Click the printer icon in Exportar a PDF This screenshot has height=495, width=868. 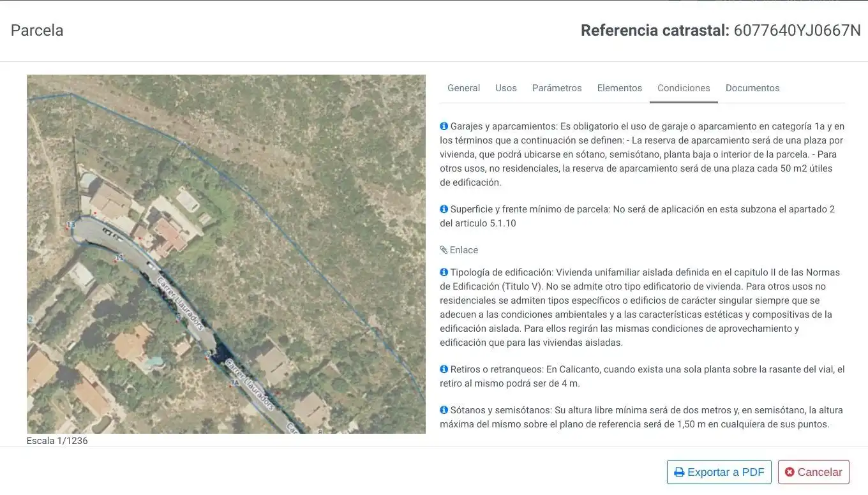(x=679, y=473)
